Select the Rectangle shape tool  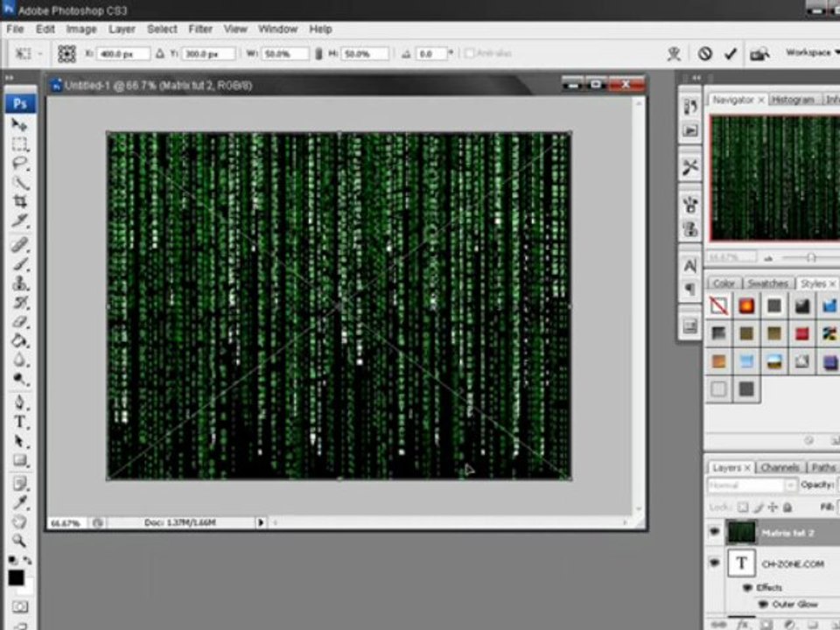(20, 460)
